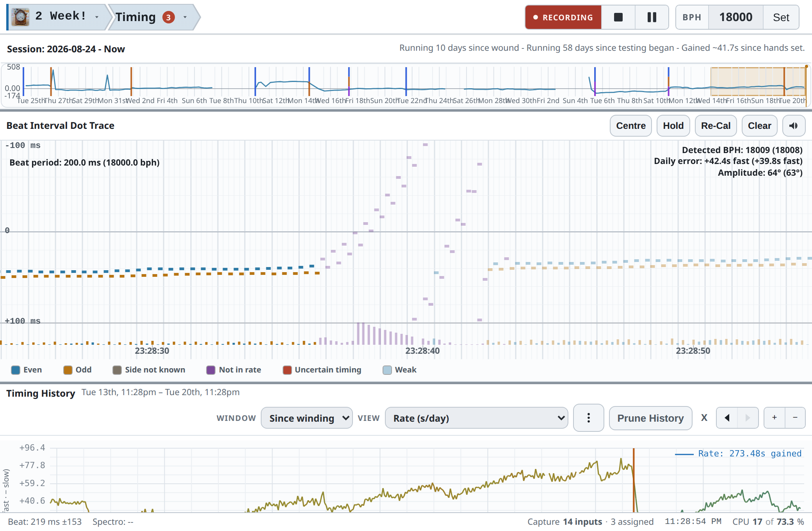Viewport: 812px width, 531px height.
Task: Click the 'Beat: 219 ms ±153' status entry
Action: tap(45, 522)
